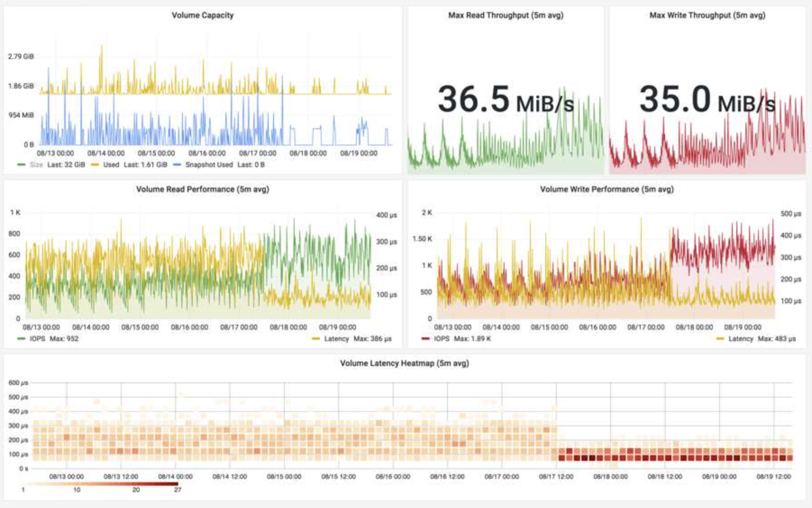Click the 36.5 MiB/s read throughput value
The image size is (812, 508).
pyautogui.click(x=506, y=100)
